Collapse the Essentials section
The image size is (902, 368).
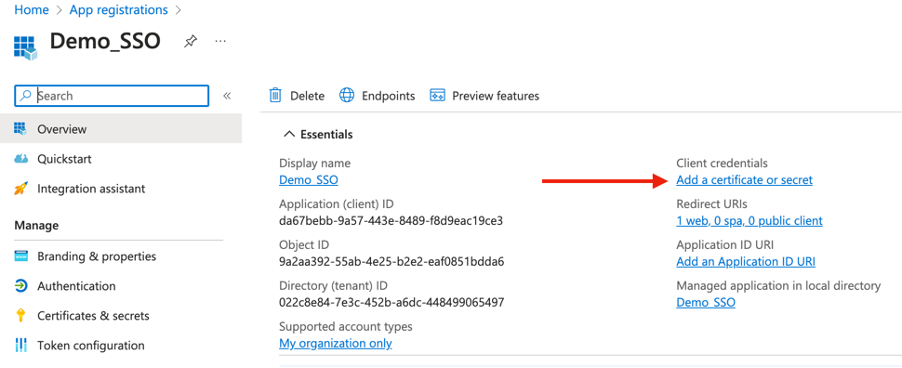(x=289, y=135)
